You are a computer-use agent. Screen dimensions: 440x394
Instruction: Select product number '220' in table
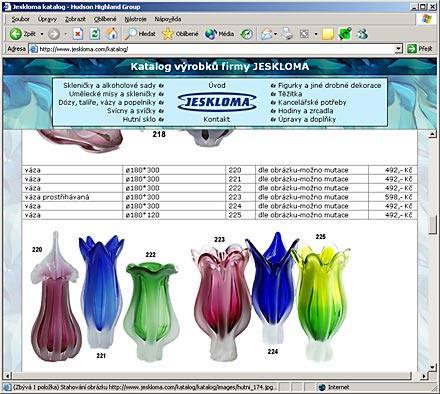pyautogui.click(x=235, y=170)
